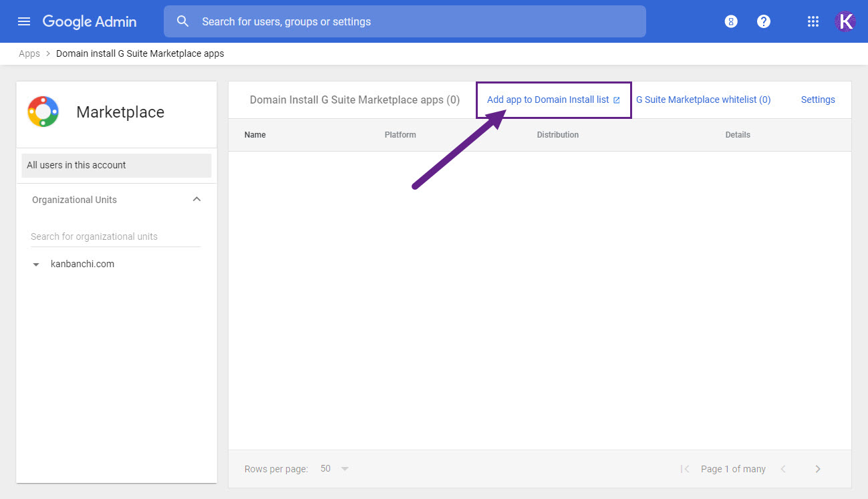Click the Details column header

tap(738, 135)
